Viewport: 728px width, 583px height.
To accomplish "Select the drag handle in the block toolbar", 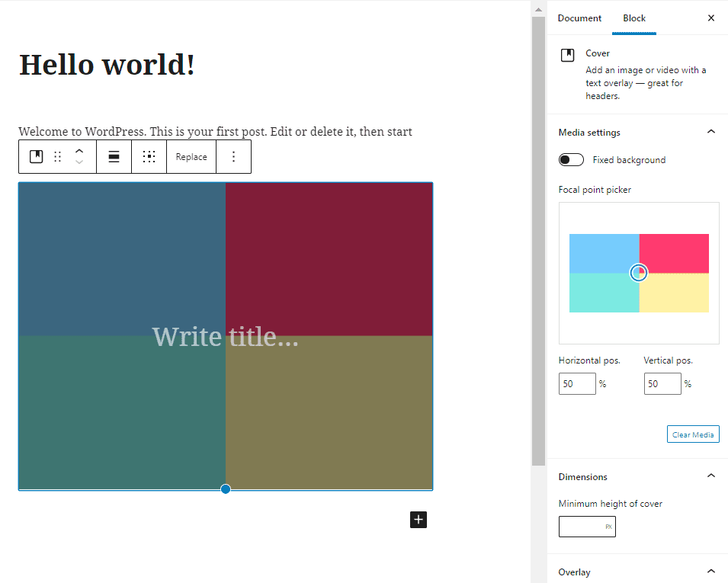I will [57, 156].
